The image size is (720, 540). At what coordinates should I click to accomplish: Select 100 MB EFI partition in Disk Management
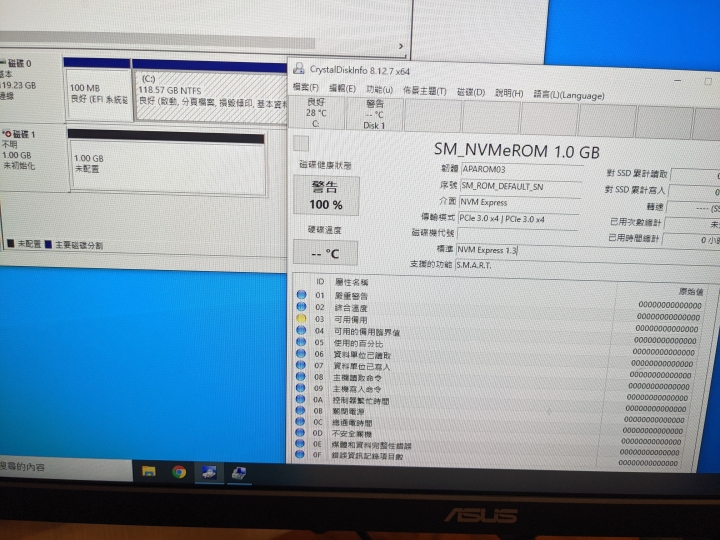tap(98, 94)
